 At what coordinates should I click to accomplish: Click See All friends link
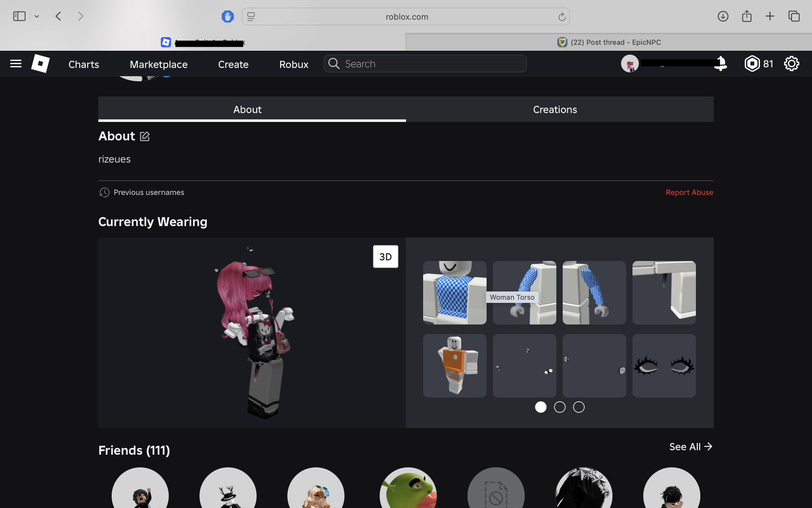(x=691, y=447)
